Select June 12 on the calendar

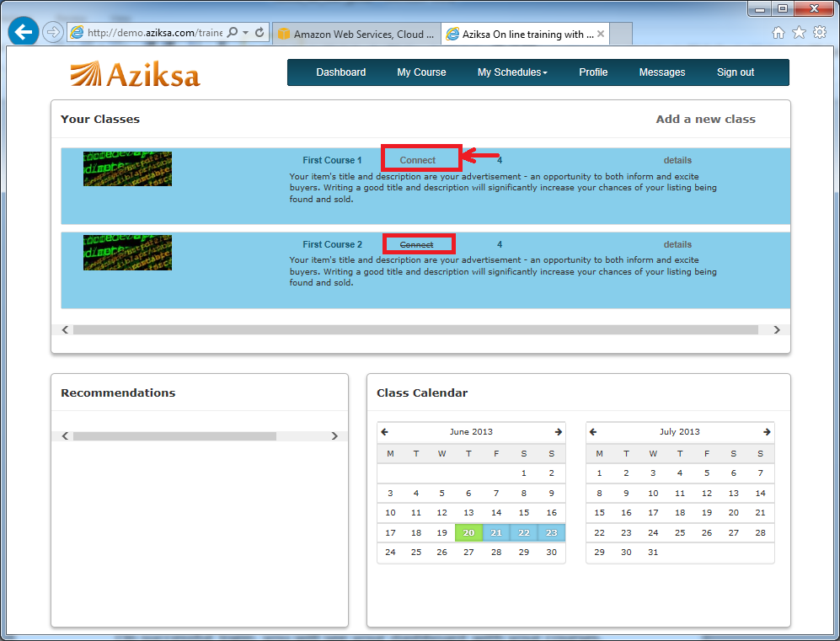[441, 512]
